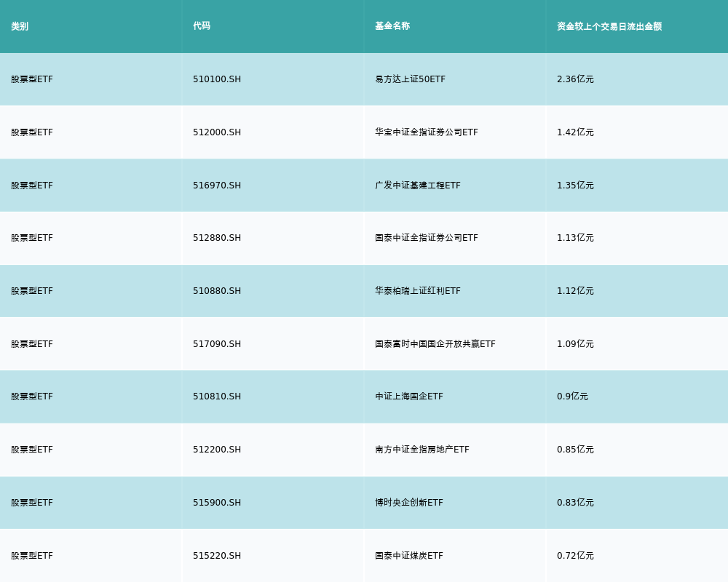Select code cell 512880.SH
The height and width of the screenshot is (582, 728).
(x=217, y=238)
